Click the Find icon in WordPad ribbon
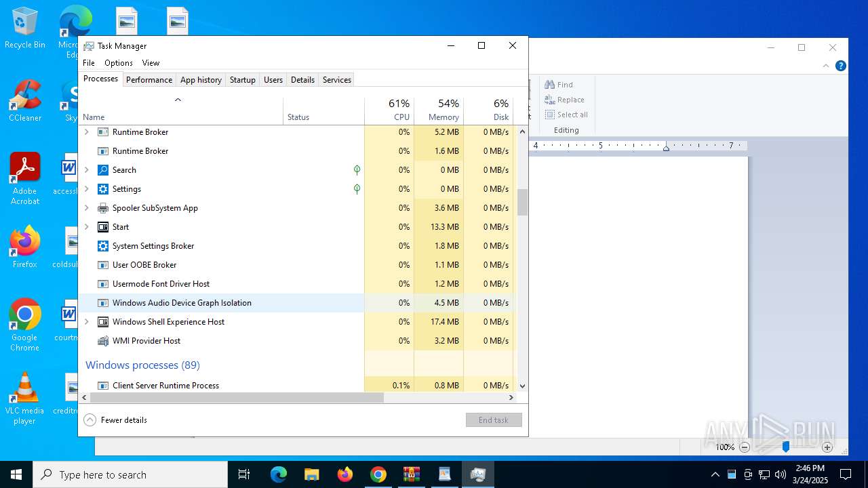Screen dimensions: 868x488 tap(550, 85)
